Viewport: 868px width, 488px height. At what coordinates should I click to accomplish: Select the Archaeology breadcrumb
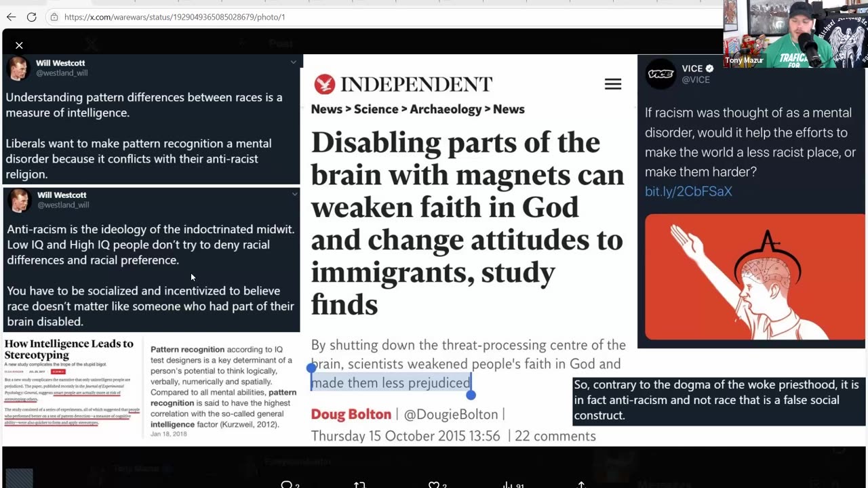(446, 109)
